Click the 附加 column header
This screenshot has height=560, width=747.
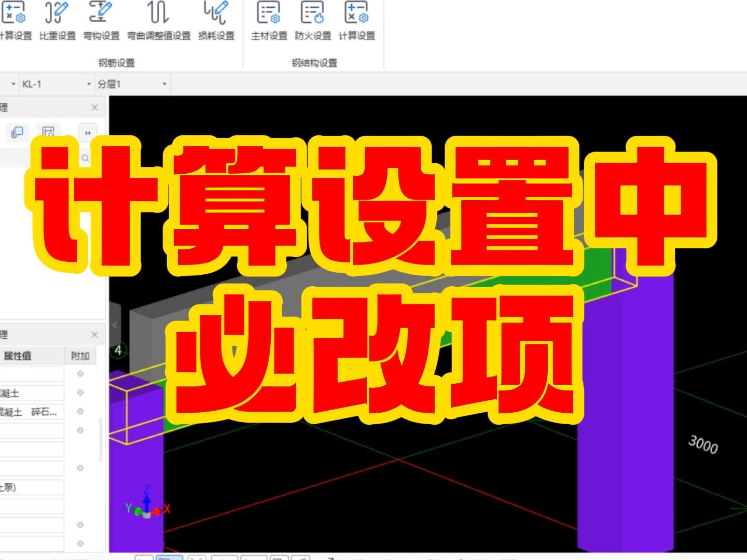(80, 356)
